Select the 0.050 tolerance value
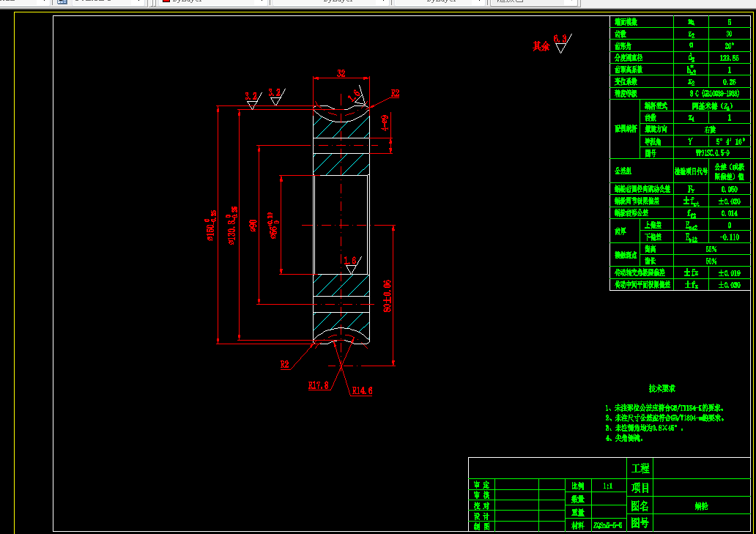756x534 pixels. (729, 190)
